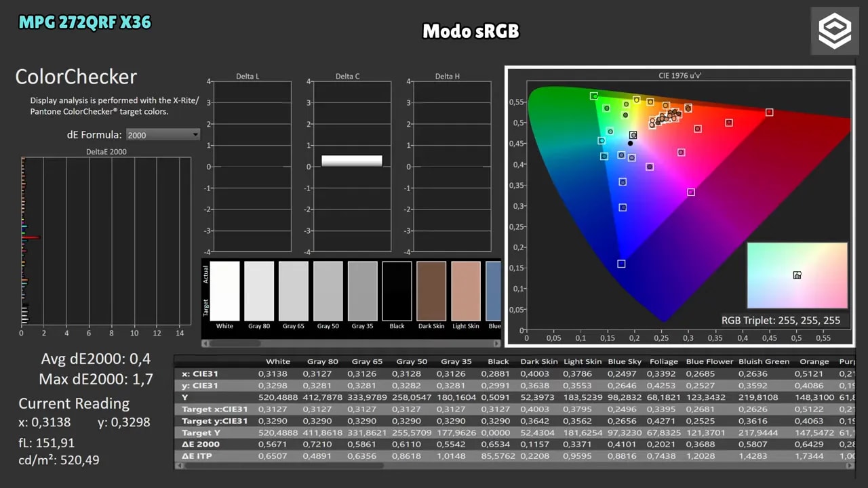
Task: Click the ΔE 2000 value 0,1157 for Dark Skin
Action: point(534,445)
